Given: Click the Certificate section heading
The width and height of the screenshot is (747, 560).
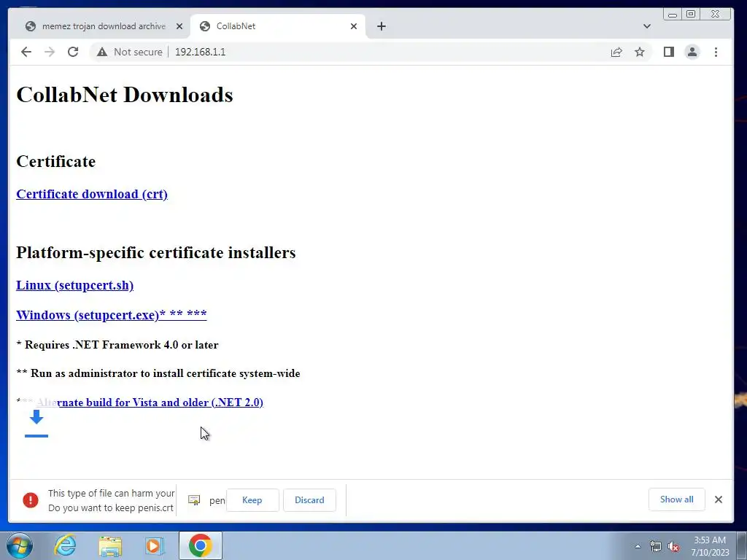Looking at the screenshot, I should (x=55, y=161).
